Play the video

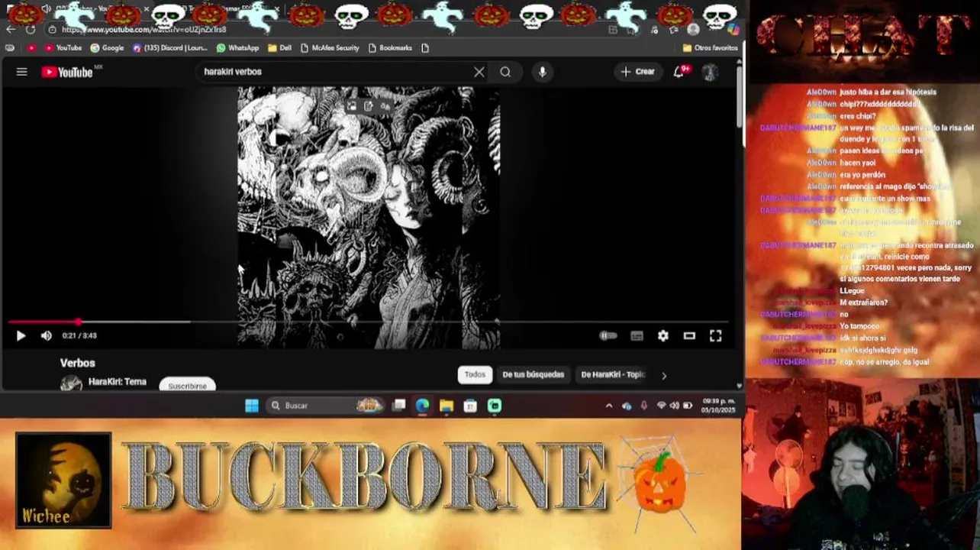click(x=21, y=335)
